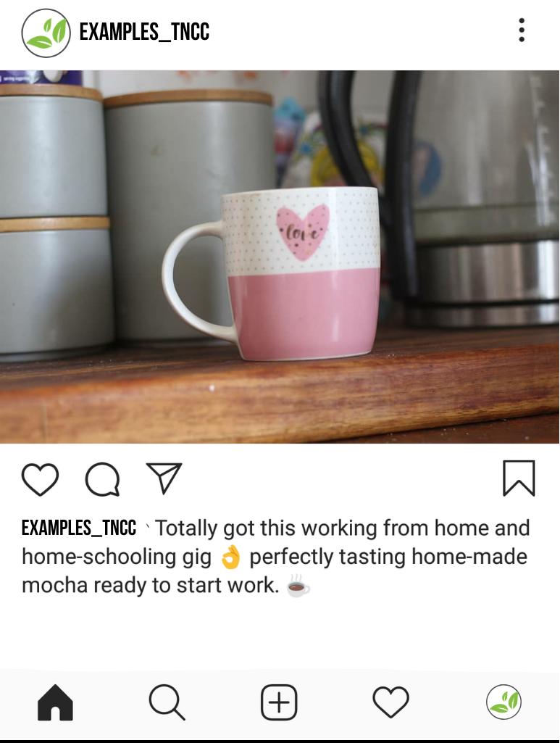Tap the tall grey canister with wooden lid
560x743 pixels.
189,213
